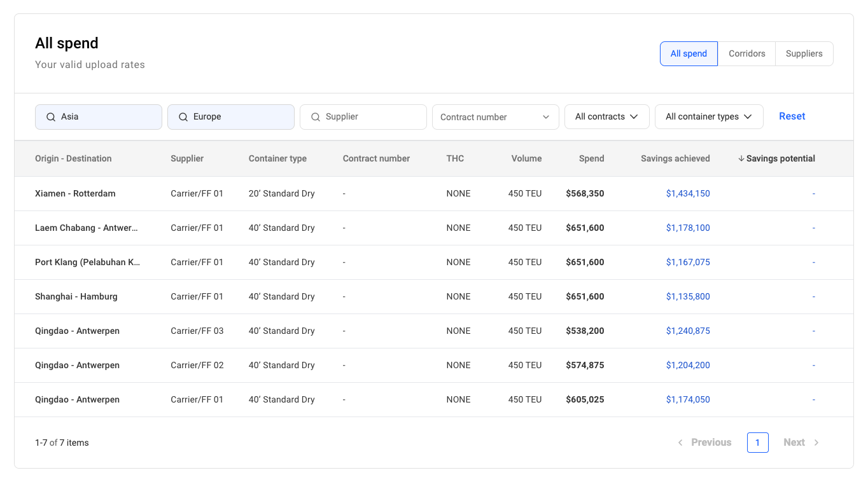This screenshot has height=482, width=868.
Task: Click the Your valid upload rates subtitle
Action: point(90,64)
